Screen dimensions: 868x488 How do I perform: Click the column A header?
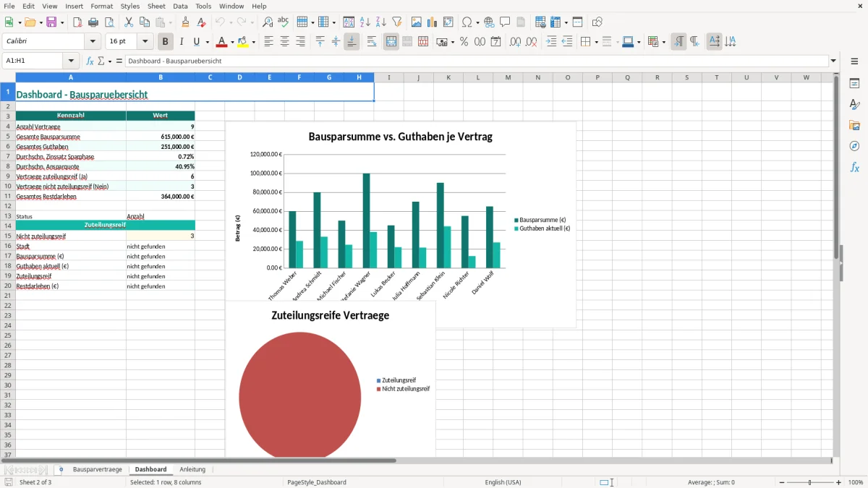coord(71,77)
